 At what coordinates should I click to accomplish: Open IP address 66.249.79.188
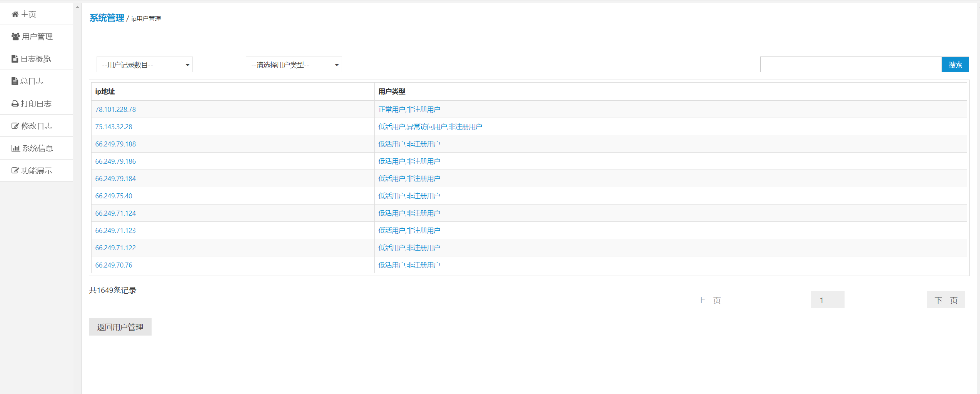115,144
